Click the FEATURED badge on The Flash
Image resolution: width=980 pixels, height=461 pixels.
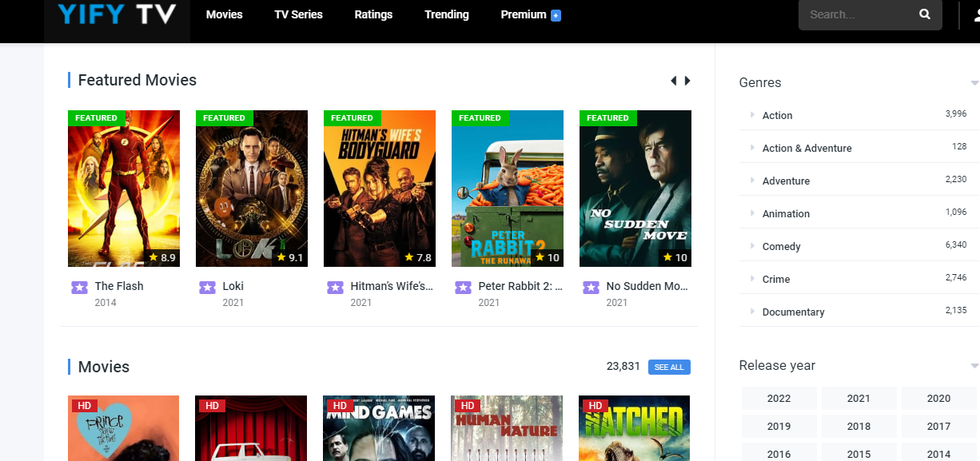coord(97,117)
